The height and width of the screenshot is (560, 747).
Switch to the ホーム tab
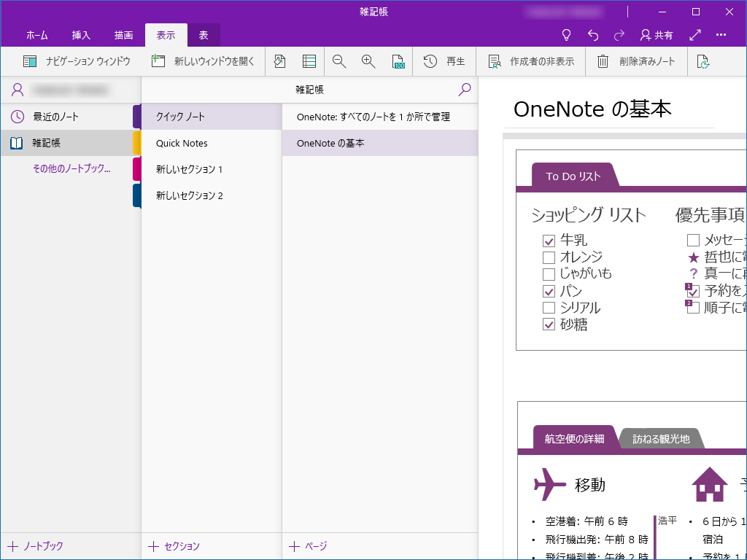coord(37,35)
